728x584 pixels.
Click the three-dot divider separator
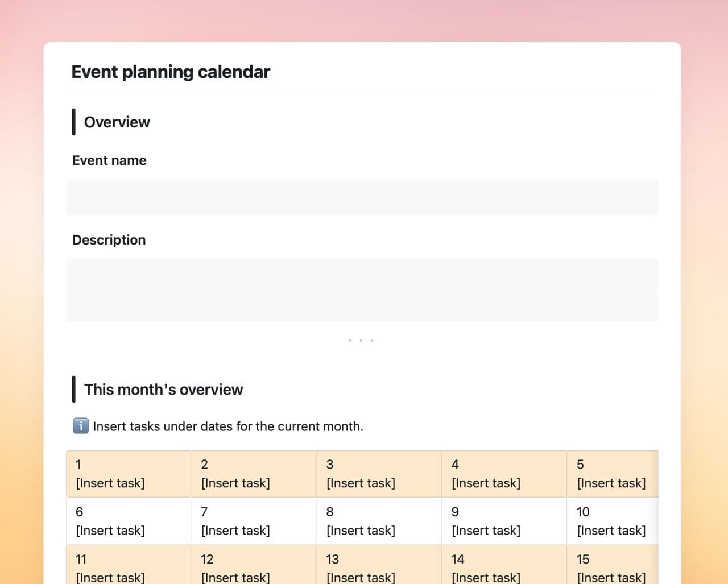click(x=361, y=341)
